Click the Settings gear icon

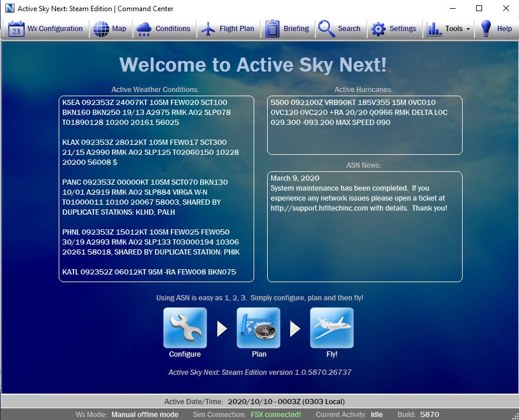click(378, 29)
